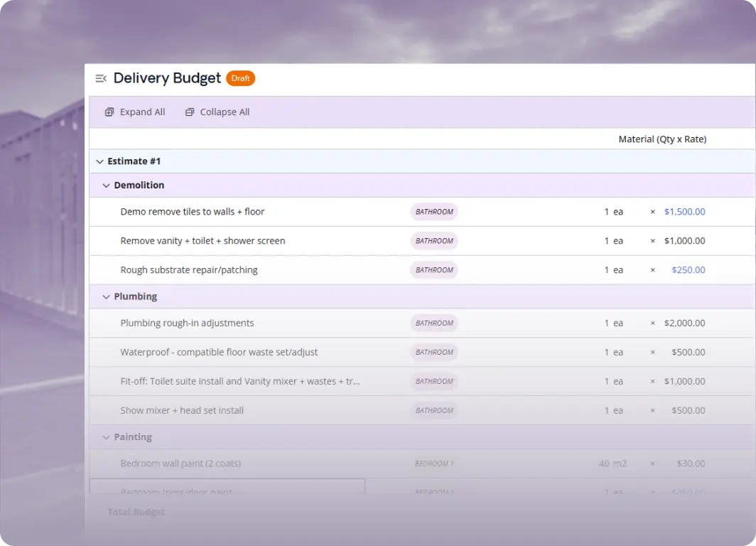Collapse the Painting section
The image size is (756, 546).
105,437
